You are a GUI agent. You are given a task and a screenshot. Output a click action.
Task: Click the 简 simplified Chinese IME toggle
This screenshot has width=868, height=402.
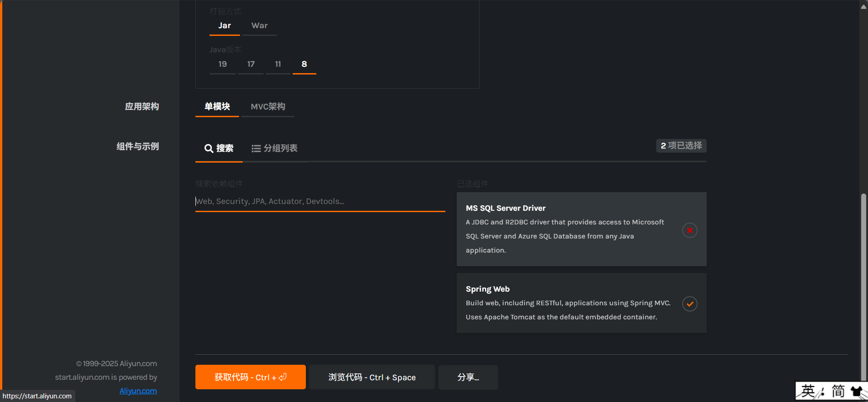click(x=838, y=391)
